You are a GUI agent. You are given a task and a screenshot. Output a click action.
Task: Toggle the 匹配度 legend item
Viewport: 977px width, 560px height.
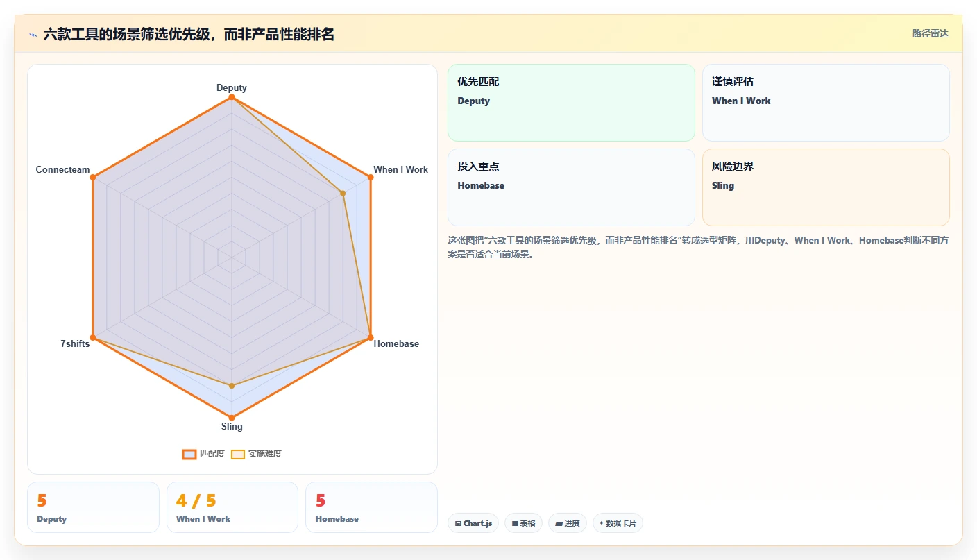[x=203, y=454]
